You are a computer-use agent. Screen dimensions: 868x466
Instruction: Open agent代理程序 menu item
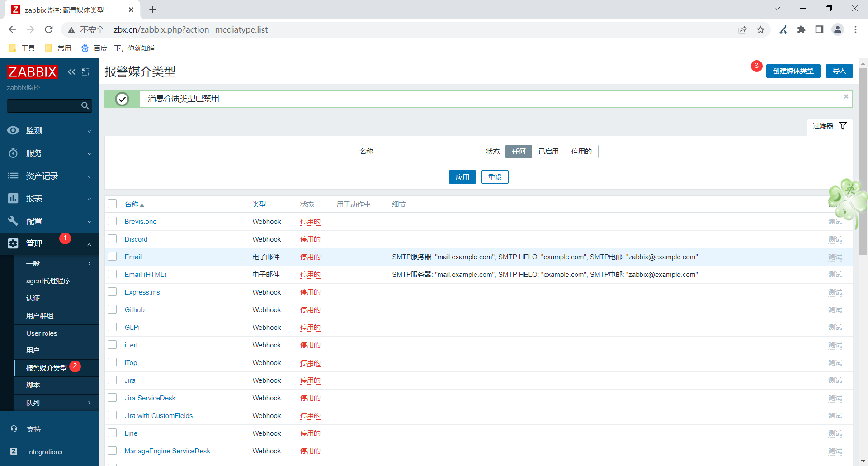click(56, 281)
